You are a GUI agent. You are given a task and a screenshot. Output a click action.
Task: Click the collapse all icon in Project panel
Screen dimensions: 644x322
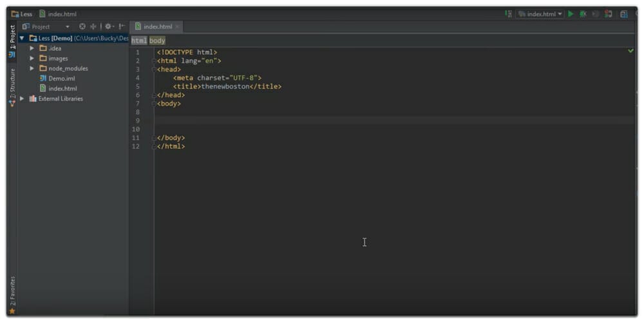tap(93, 26)
